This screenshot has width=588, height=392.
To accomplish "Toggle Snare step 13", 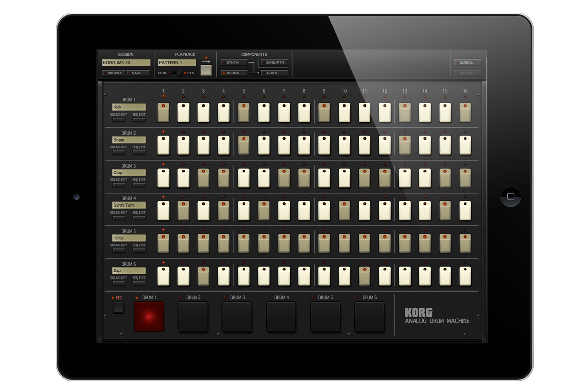I will point(405,145).
